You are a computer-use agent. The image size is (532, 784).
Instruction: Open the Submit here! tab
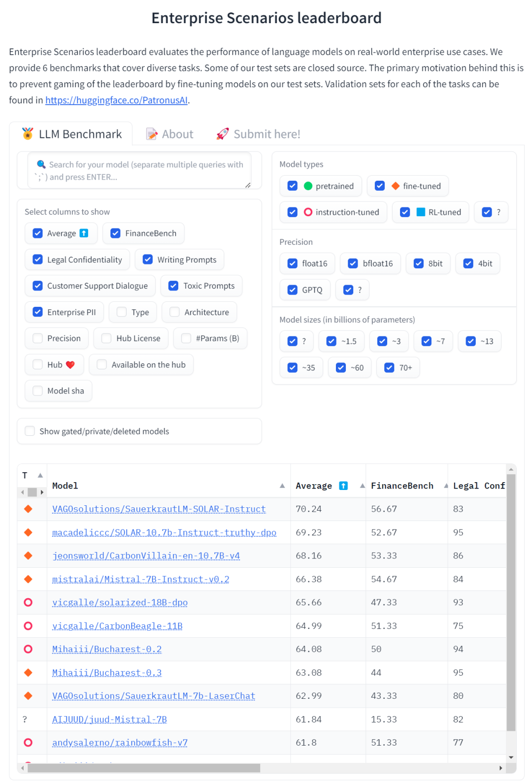[x=259, y=134]
